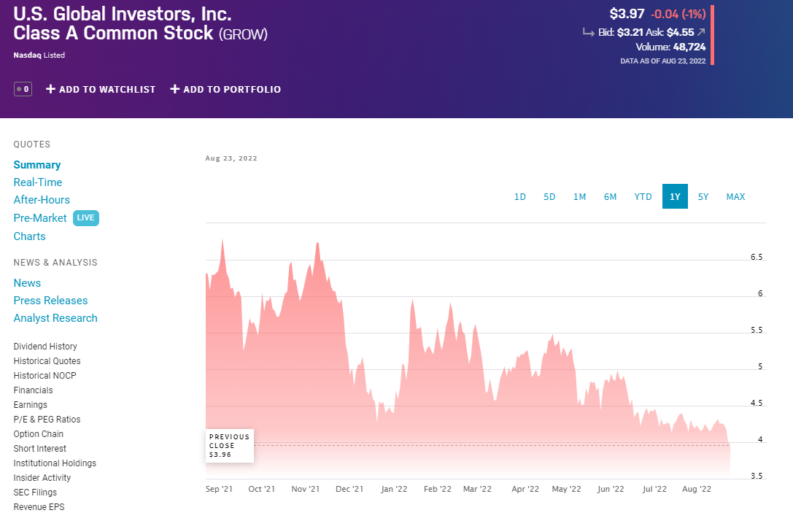
Task: Open Historical Quotes
Action: 47,361
